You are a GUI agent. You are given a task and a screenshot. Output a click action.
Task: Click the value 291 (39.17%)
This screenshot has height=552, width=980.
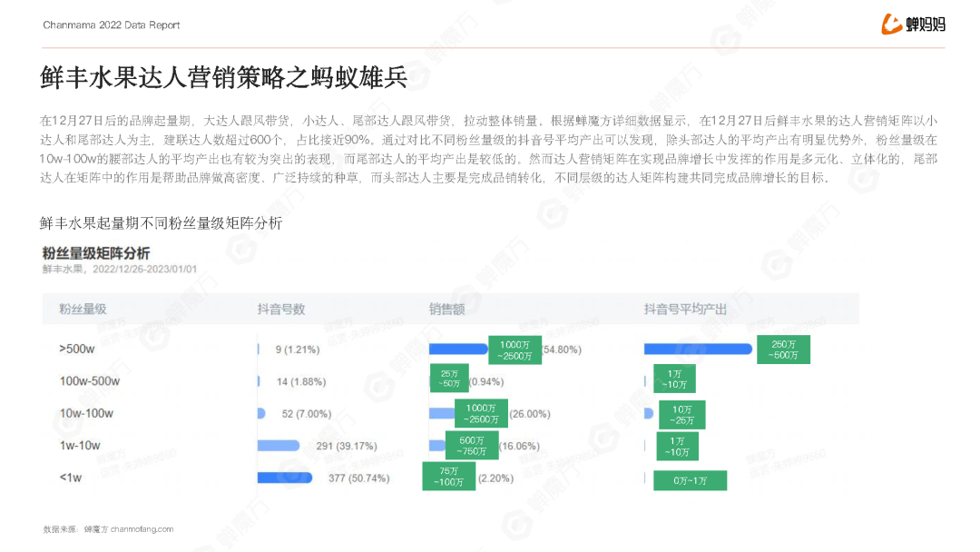(x=347, y=446)
